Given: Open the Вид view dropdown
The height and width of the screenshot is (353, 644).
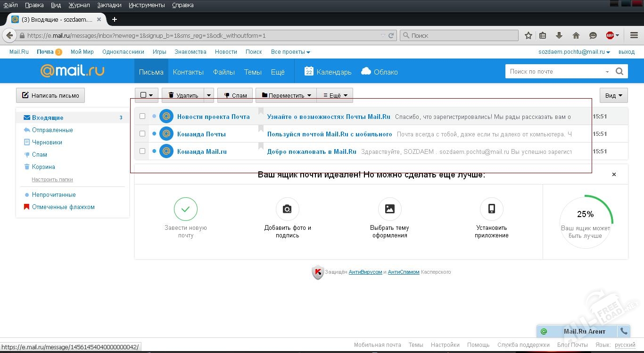Looking at the screenshot, I should pyautogui.click(x=613, y=95).
